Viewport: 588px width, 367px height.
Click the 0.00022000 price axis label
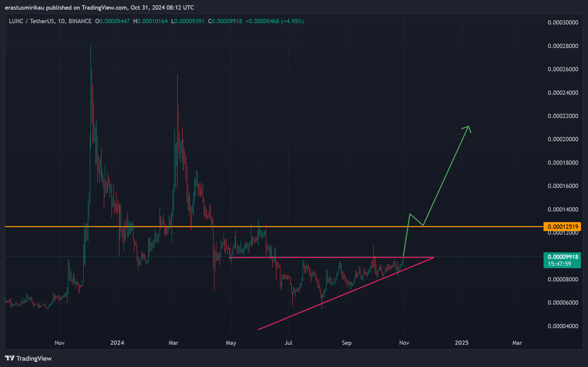click(x=563, y=116)
